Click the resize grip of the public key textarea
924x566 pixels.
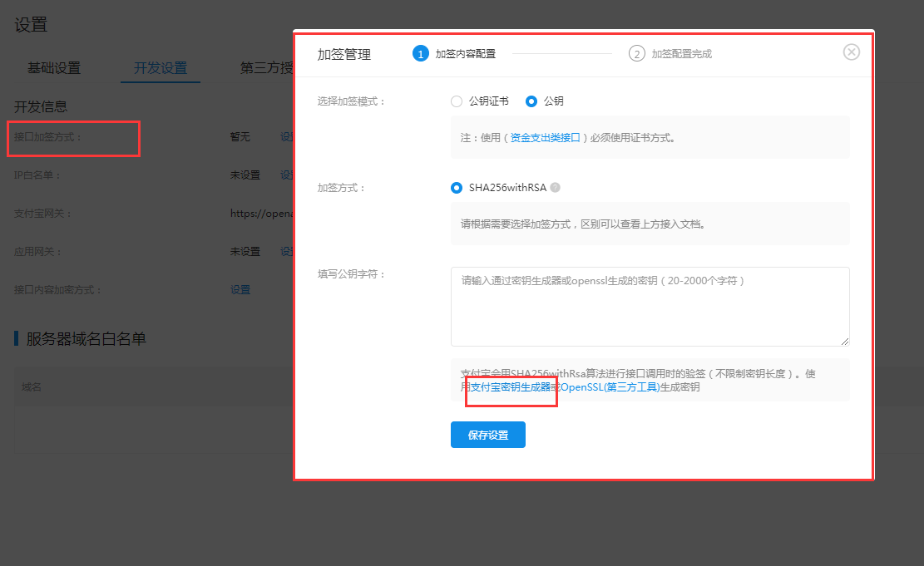[844, 341]
